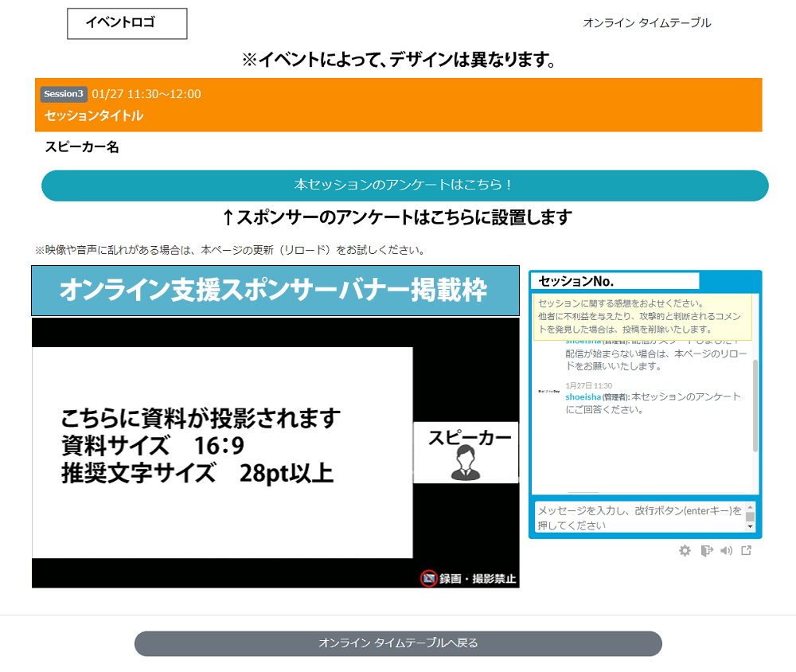
Task: Click the speaker volume icon in chat panel
Action: [x=726, y=550]
